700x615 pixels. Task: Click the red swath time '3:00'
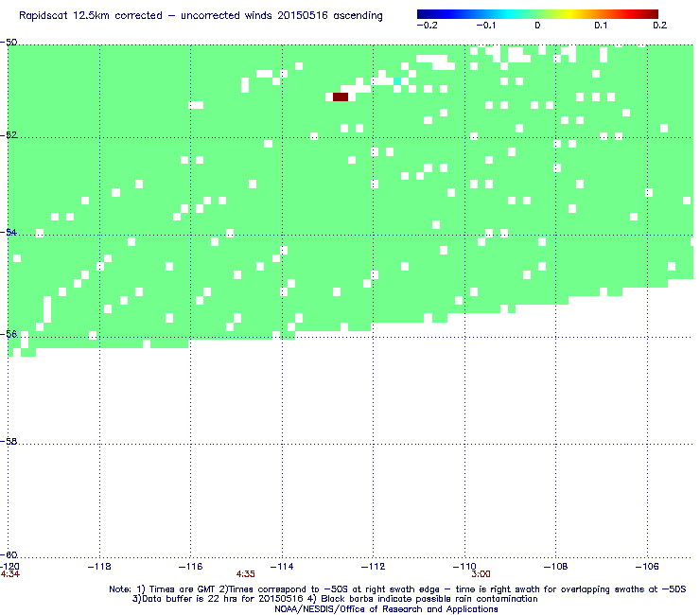[481, 574]
